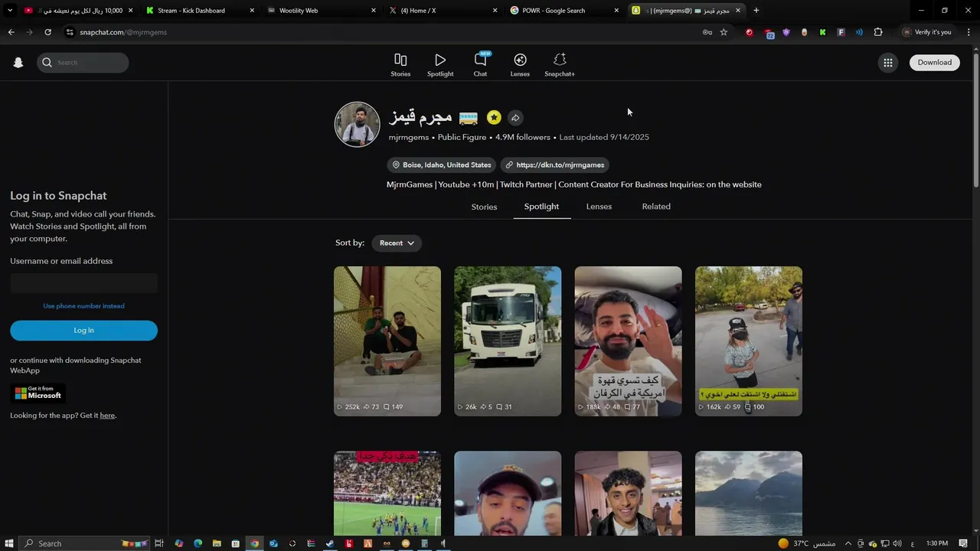980x551 pixels.
Task: Open Microsoft Edge from the taskbar
Action: click(x=198, y=543)
